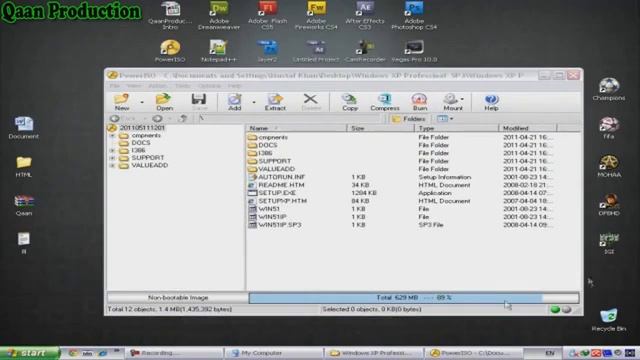Select the Vegas Pro 10.0 desktop icon
The width and height of the screenshot is (640, 360).
[x=413, y=51]
